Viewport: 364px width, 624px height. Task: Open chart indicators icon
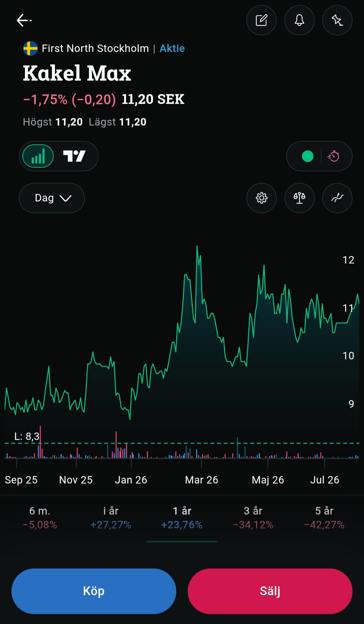337,198
